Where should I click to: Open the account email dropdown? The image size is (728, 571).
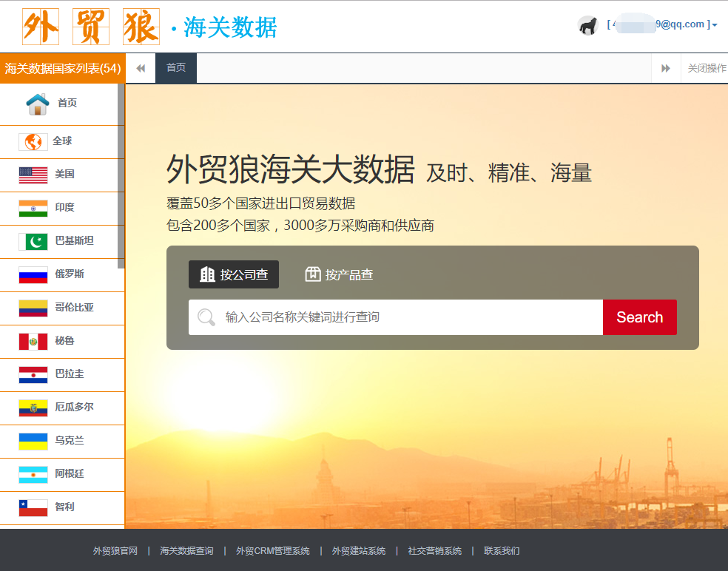pyautogui.click(x=661, y=24)
